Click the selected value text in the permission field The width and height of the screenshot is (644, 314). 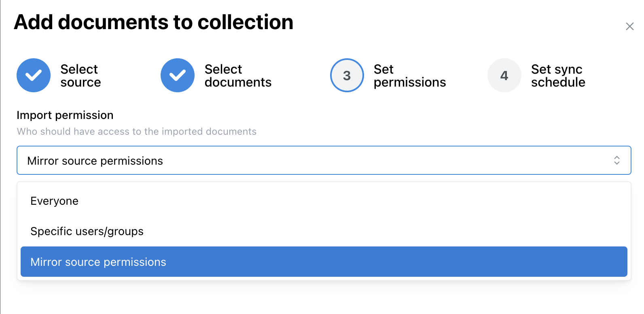95,161
